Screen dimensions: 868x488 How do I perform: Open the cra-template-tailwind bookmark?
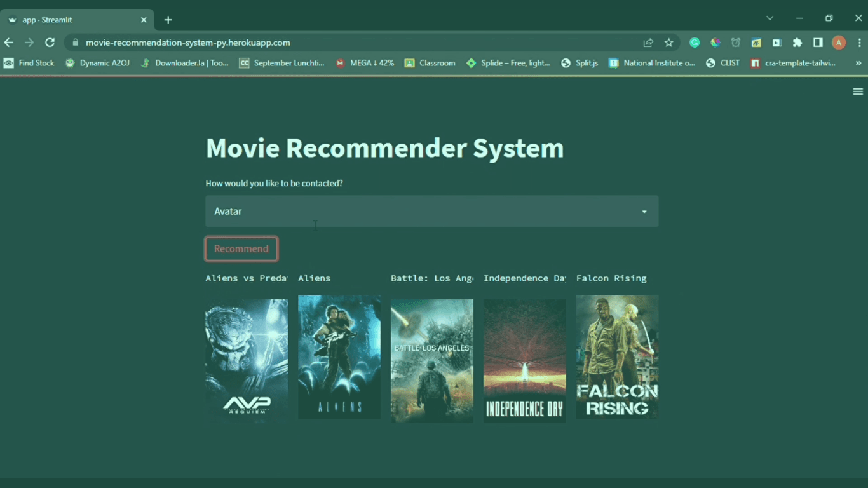pyautogui.click(x=793, y=63)
